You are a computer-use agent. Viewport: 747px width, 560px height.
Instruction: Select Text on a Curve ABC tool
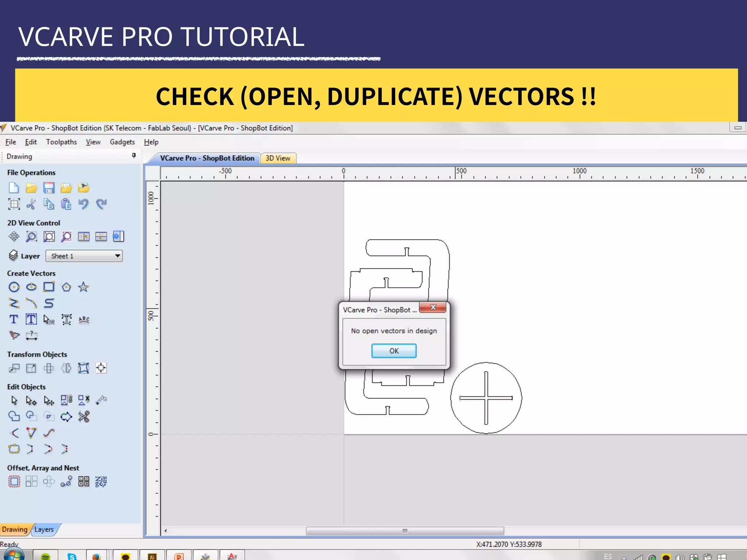click(84, 319)
